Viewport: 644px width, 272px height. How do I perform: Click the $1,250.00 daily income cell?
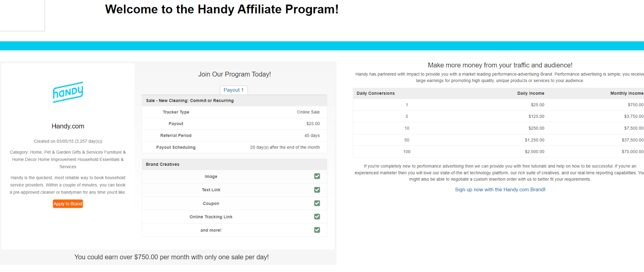535,140
